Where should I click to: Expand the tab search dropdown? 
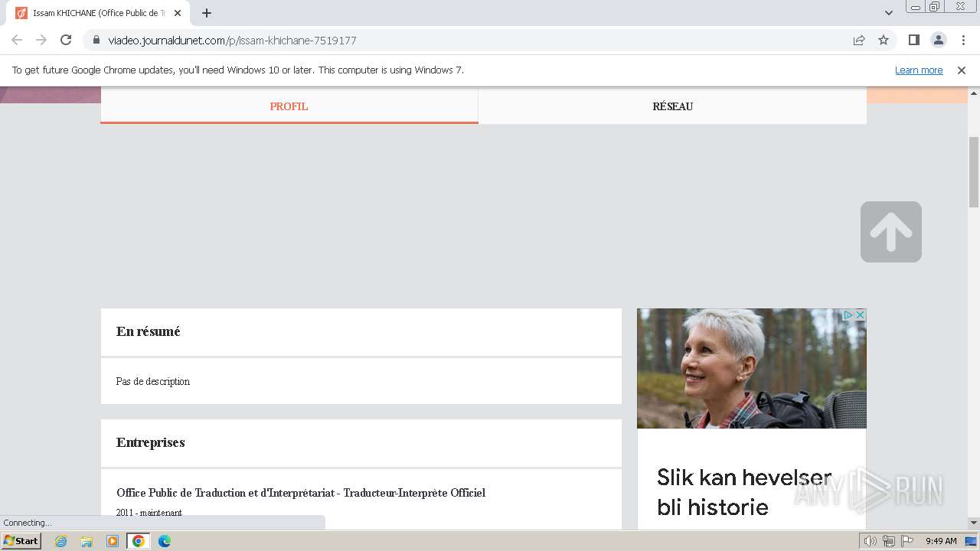point(889,13)
